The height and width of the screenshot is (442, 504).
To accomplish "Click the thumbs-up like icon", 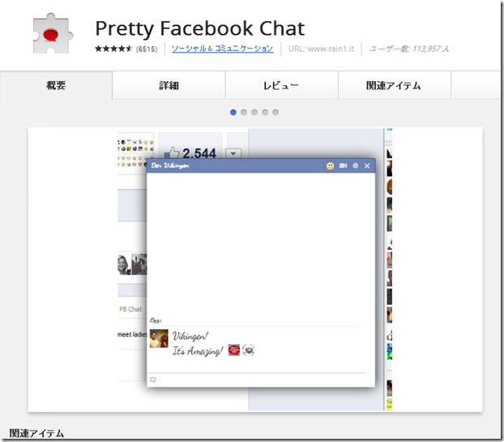I will [172, 152].
